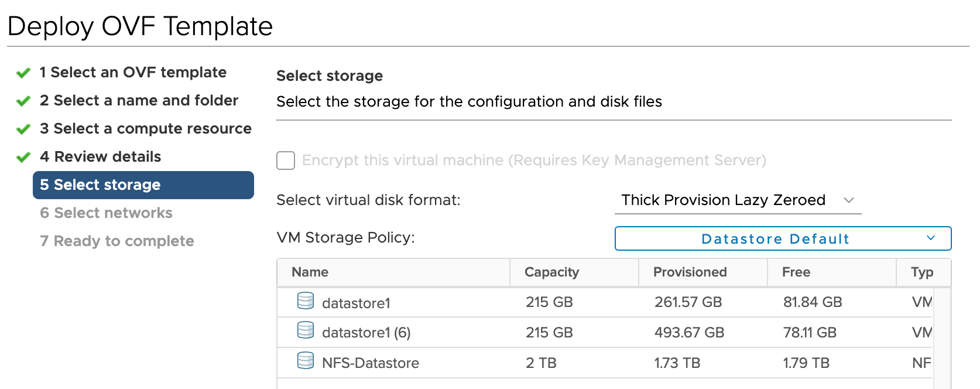The image size is (980, 389).
Task: Open the virtual disk format dropdown
Action: [x=849, y=200]
